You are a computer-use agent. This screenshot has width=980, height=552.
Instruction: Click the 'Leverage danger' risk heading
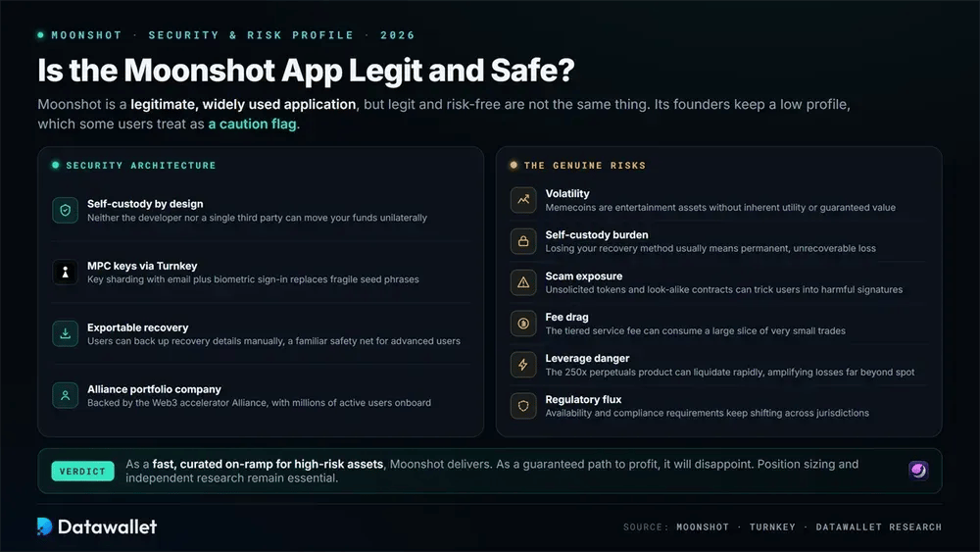[x=587, y=358]
